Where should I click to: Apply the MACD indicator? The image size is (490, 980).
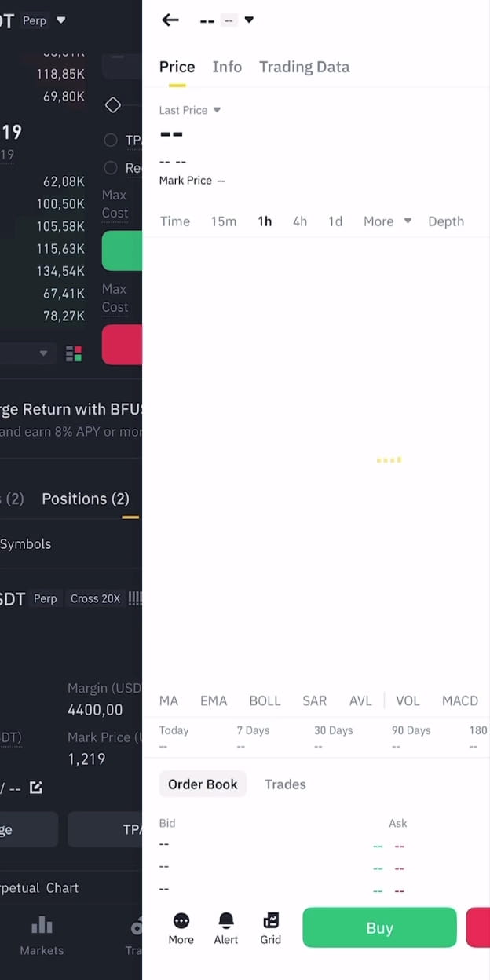click(460, 700)
